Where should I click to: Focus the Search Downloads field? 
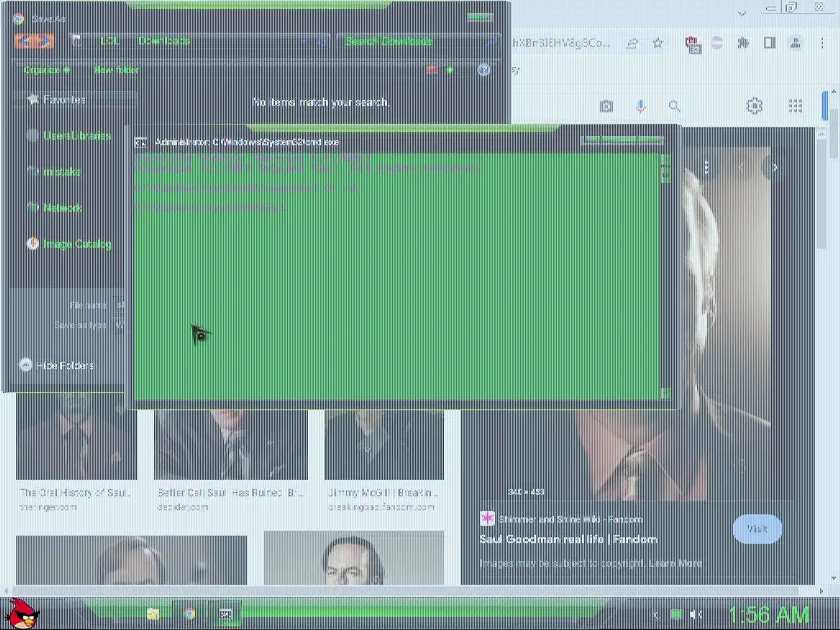417,41
